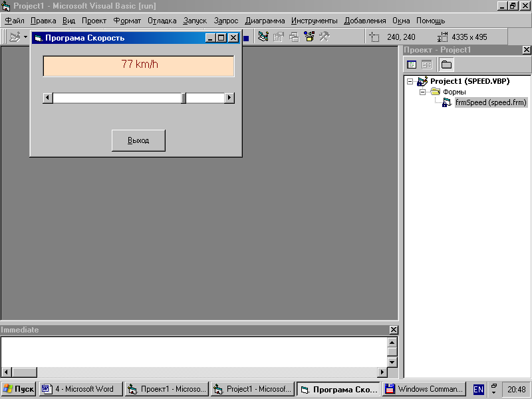
Task: Toggle Folders button in Project panel
Action: [x=446, y=65]
